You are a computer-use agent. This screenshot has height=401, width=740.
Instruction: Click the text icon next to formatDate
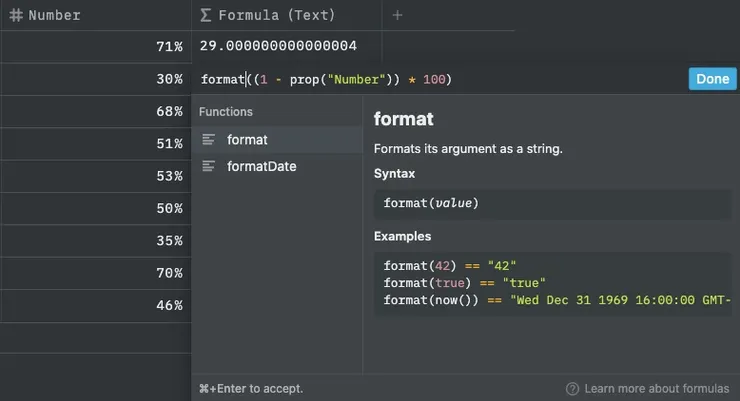coord(209,166)
